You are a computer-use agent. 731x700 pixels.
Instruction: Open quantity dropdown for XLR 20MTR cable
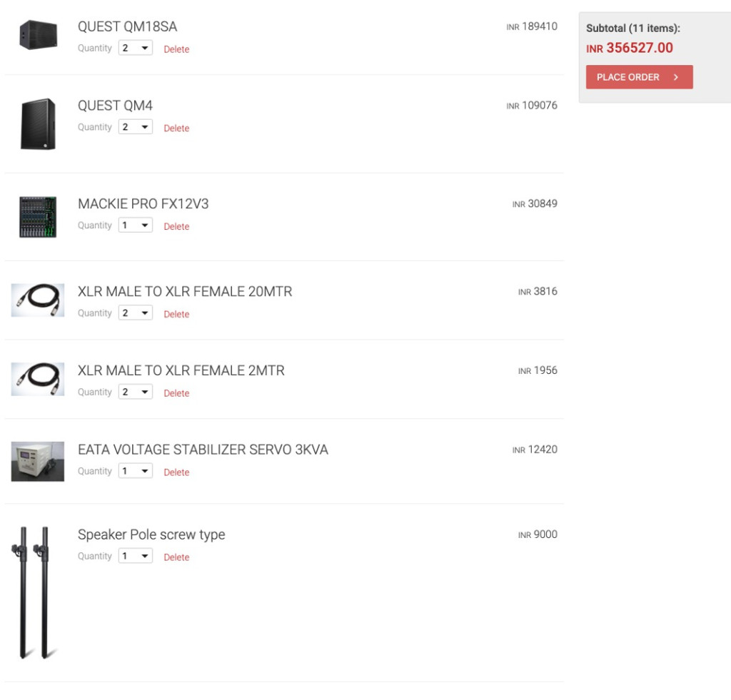pyautogui.click(x=136, y=313)
